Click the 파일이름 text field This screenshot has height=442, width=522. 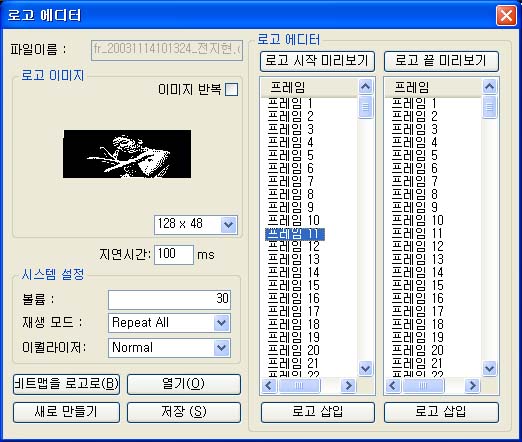[167, 50]
